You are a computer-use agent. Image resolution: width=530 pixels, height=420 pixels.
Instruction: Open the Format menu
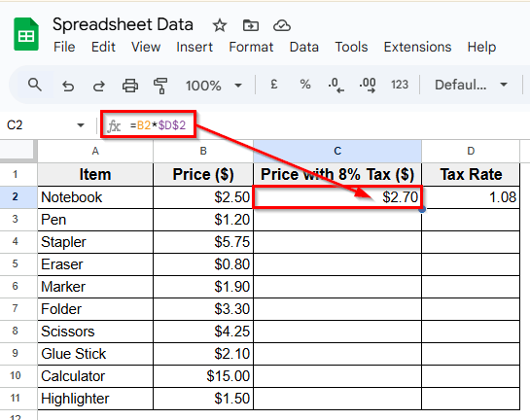[x=251, y=47]
